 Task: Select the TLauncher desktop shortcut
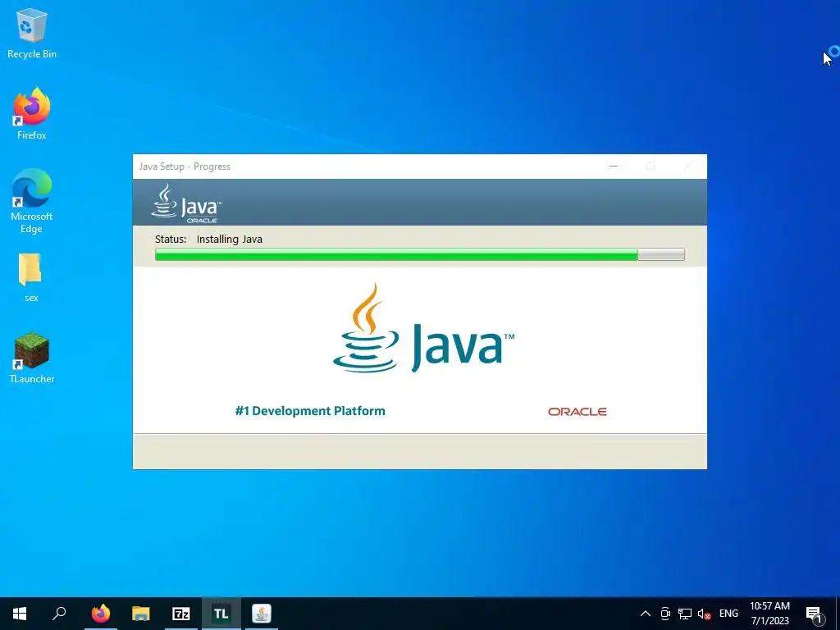coord(32,358)
